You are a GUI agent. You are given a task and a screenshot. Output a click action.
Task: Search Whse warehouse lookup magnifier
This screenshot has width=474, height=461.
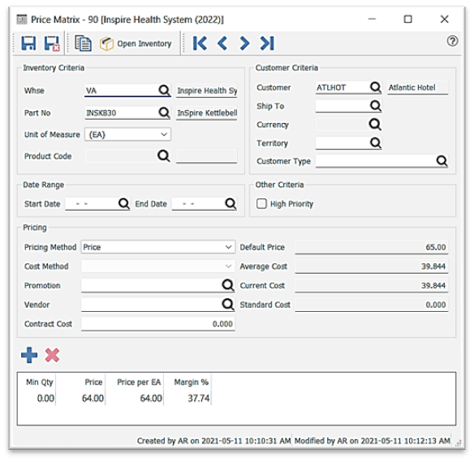pos(164,90)
